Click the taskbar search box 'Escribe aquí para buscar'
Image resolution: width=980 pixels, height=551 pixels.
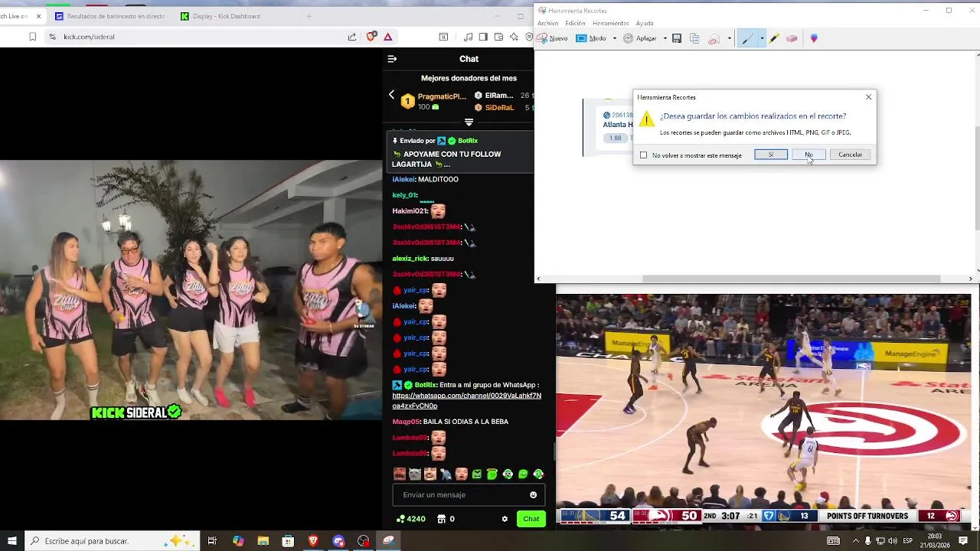point(113,541)
